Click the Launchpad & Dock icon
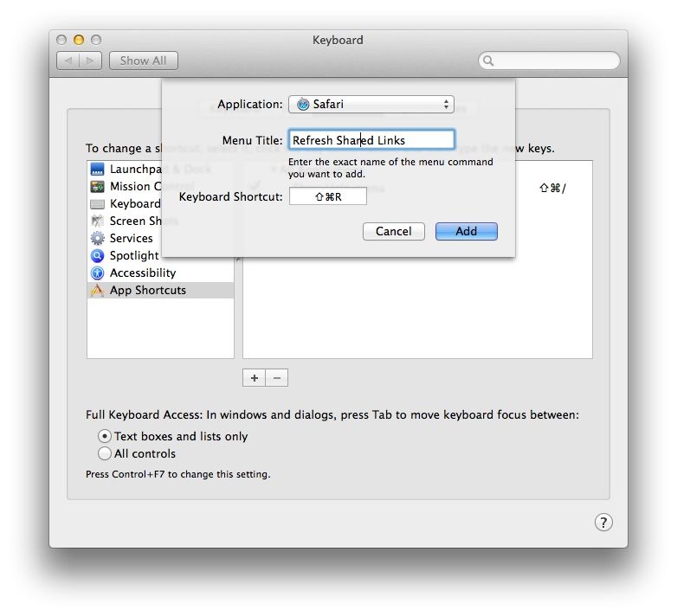This screenshot has height=616, width=677. coord(98,170)
